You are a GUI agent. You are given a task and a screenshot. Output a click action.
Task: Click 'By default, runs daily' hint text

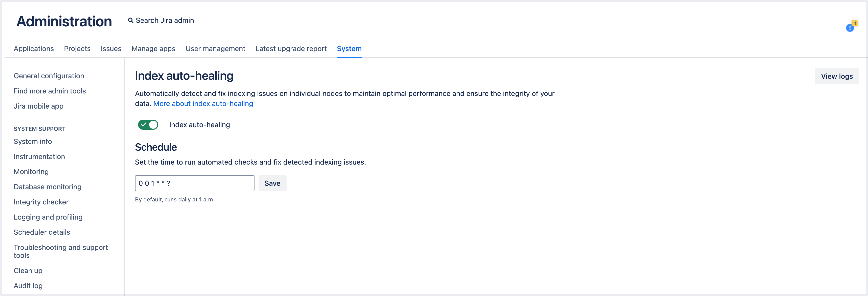175,199
